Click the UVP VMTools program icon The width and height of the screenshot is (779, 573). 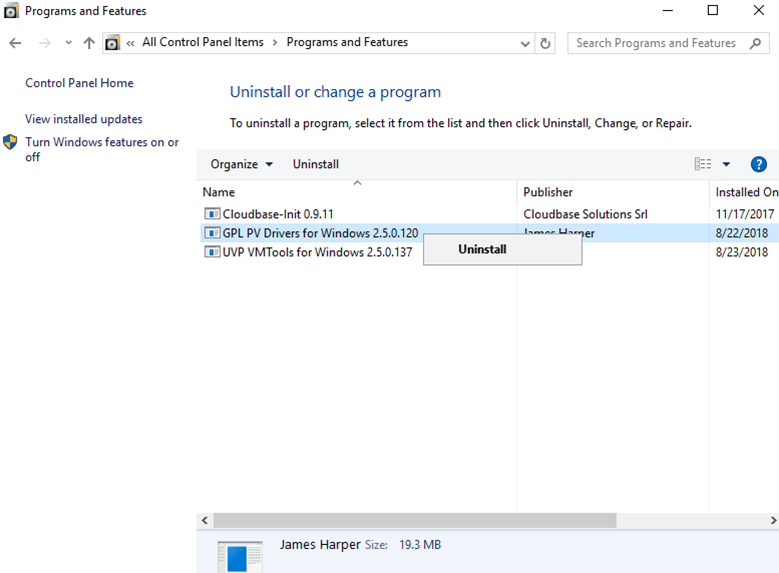(212, 252)
